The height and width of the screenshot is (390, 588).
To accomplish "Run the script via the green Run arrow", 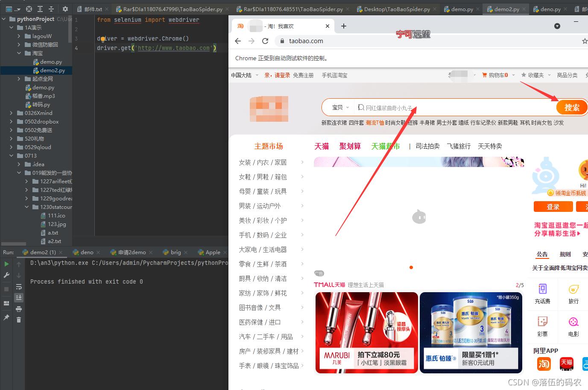I will click(x=6, y=264).
